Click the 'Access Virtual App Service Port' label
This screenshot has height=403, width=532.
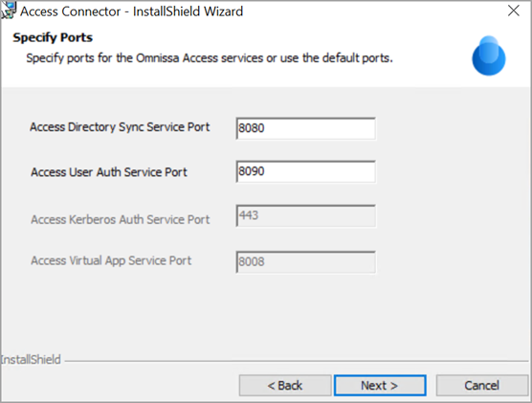click(111, 260)
